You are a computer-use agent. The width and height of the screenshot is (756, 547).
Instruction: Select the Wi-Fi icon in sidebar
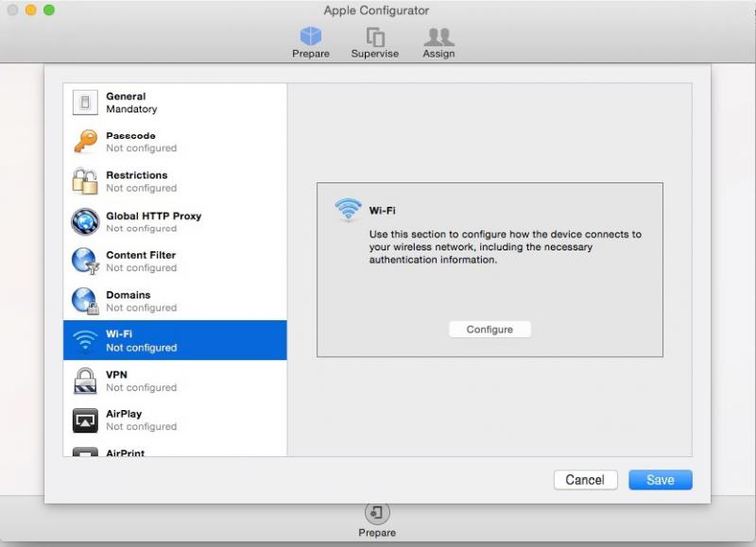[85, 340]
